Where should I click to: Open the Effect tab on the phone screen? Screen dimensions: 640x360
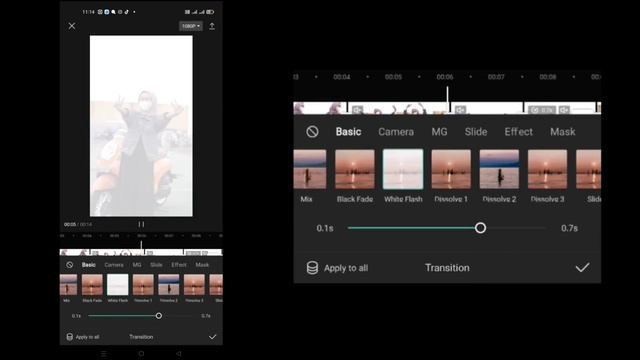click(179, 265)
